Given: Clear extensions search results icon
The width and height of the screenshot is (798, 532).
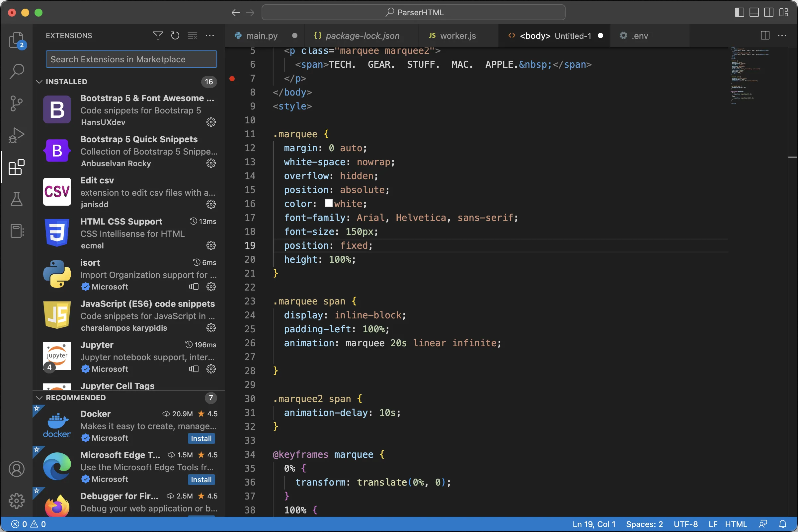Looking at the screenshot, I should [x=193, y=35].
